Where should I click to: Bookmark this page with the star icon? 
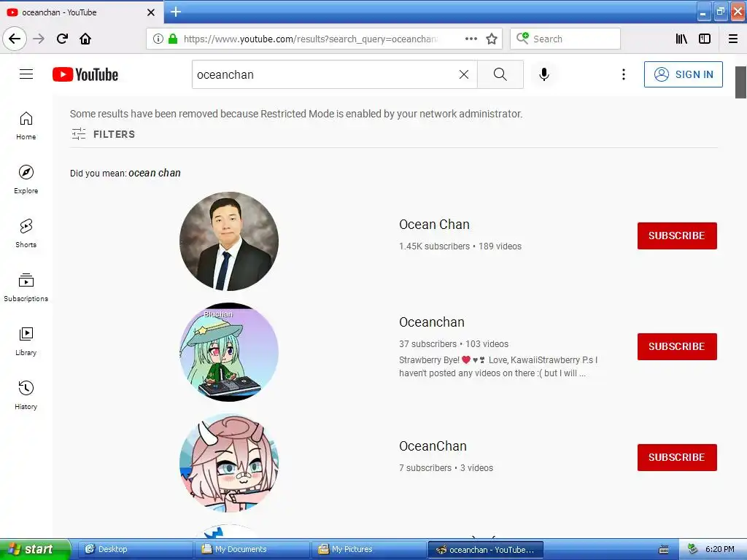coord(492,39)
